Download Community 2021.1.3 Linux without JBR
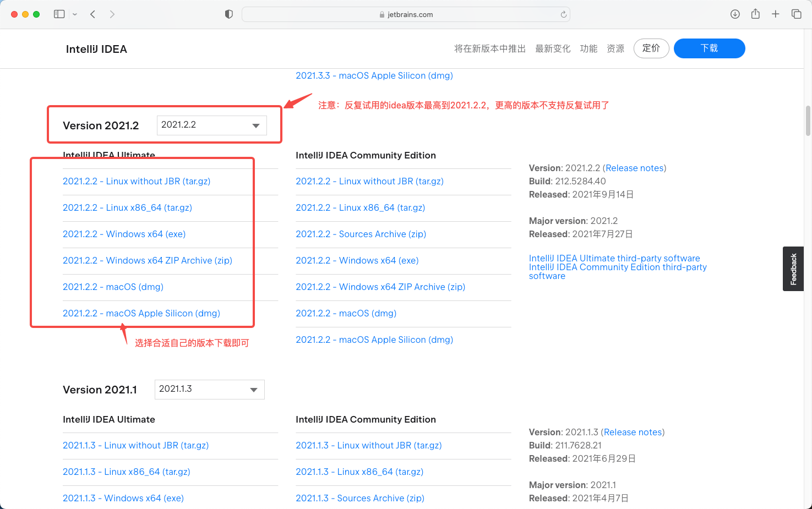The height and width of the screenshot is (509, 812). (369, 445)
